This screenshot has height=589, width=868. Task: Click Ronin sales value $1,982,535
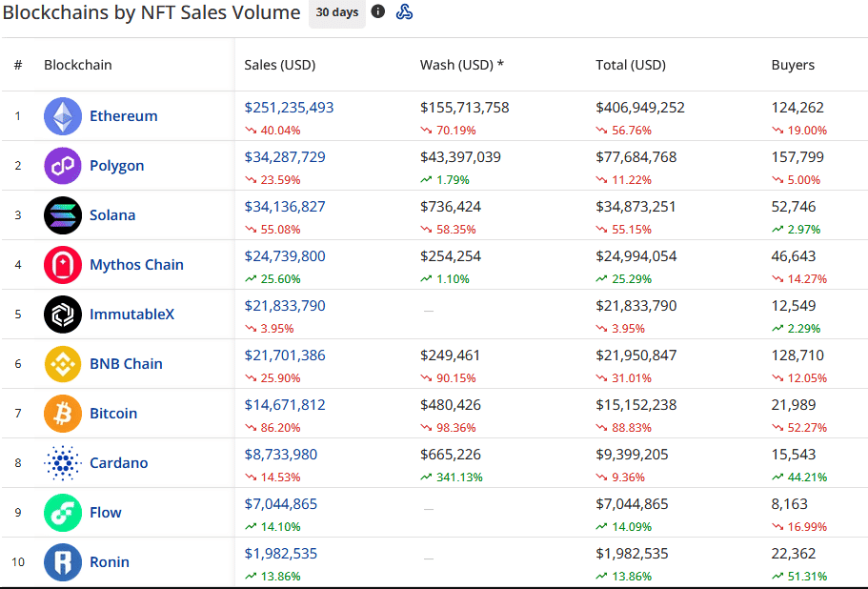point(281,554)
